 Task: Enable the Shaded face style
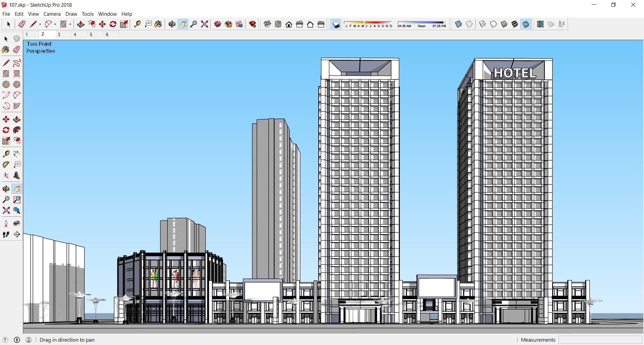[504, 24]
